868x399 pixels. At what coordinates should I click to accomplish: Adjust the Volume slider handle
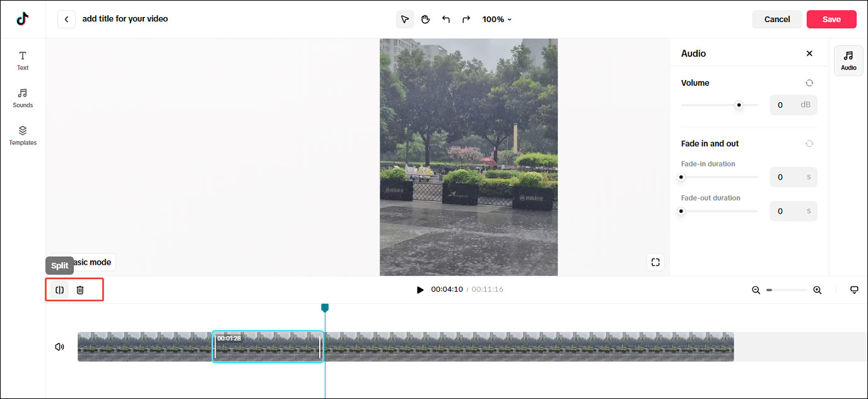tap(739, 105)
